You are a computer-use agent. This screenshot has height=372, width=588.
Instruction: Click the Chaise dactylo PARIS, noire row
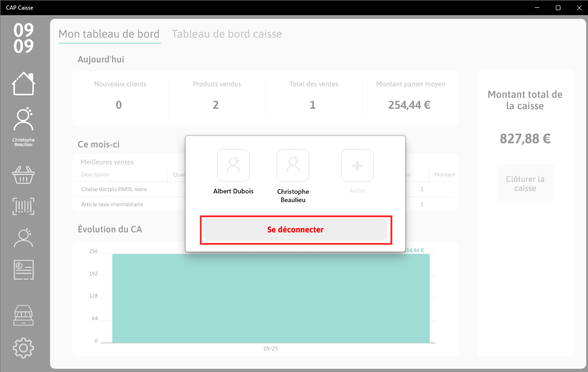[265, 189]
